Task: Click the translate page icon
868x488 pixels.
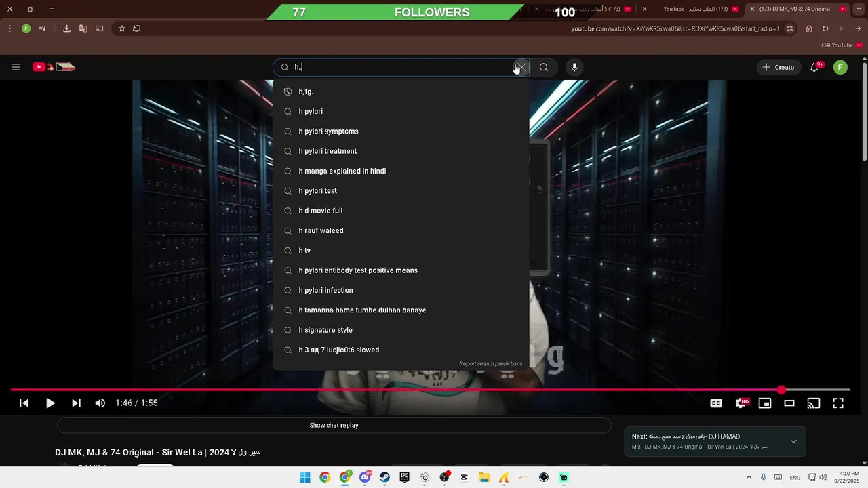Action: pyautogui.click(x=83, y=28)
